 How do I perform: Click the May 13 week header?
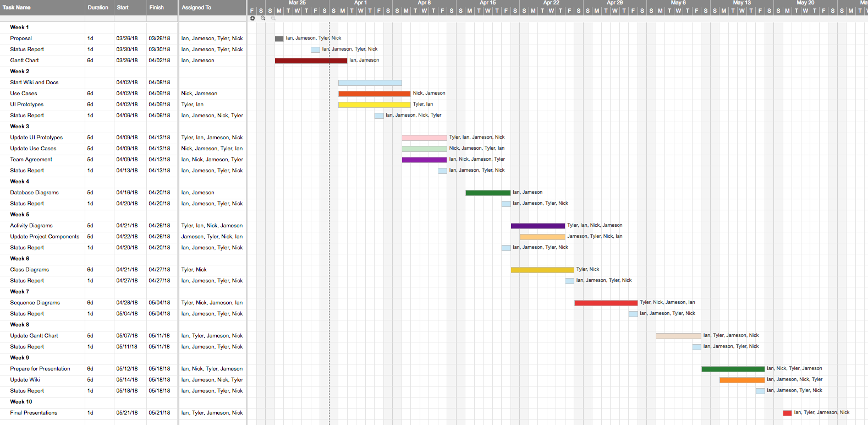[x=741, y=3]
